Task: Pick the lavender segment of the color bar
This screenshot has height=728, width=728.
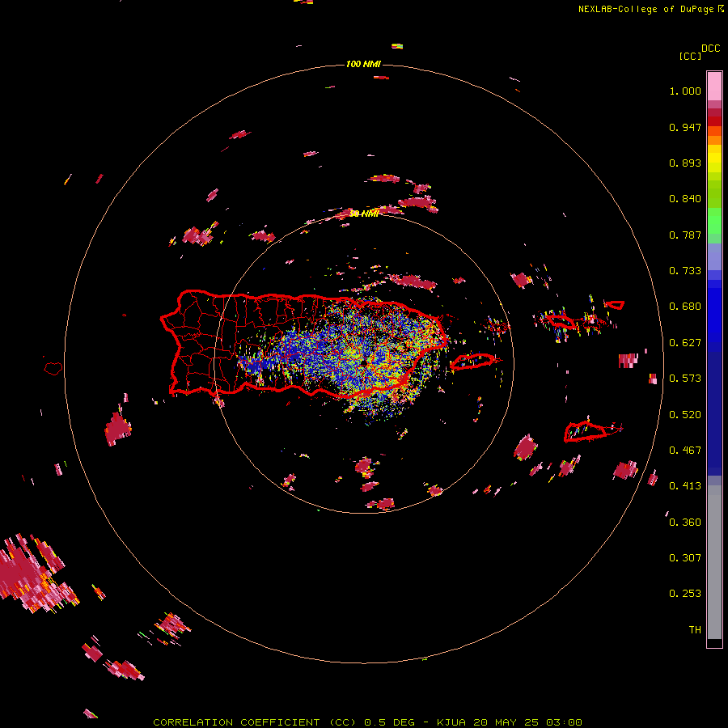Action: point(714,256)
